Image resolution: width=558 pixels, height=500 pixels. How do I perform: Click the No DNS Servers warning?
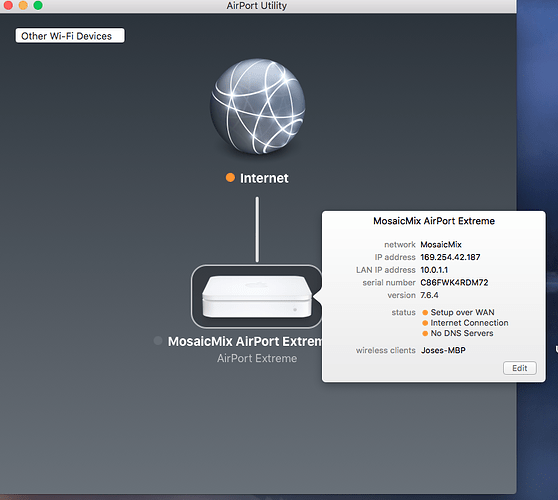462,333
